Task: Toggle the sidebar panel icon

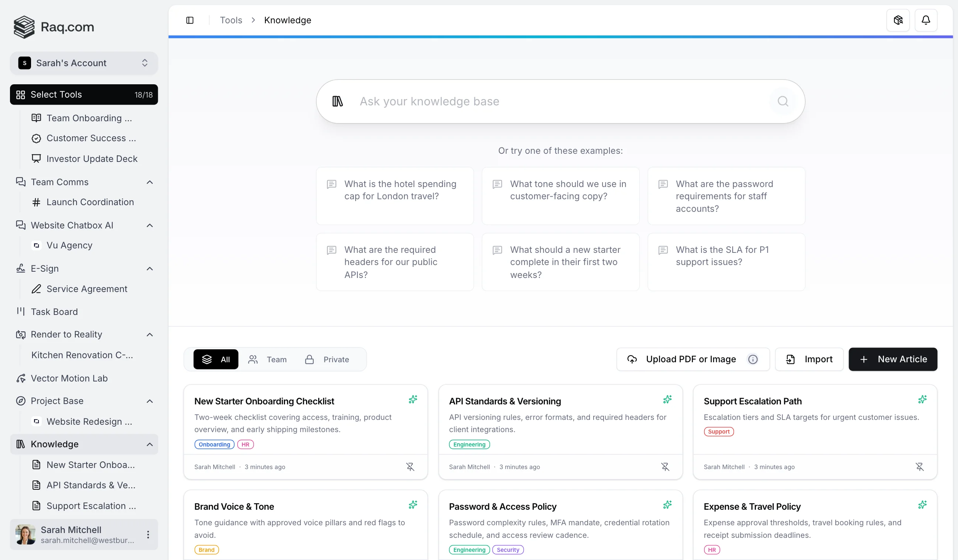Action: (x=190, y=20)
